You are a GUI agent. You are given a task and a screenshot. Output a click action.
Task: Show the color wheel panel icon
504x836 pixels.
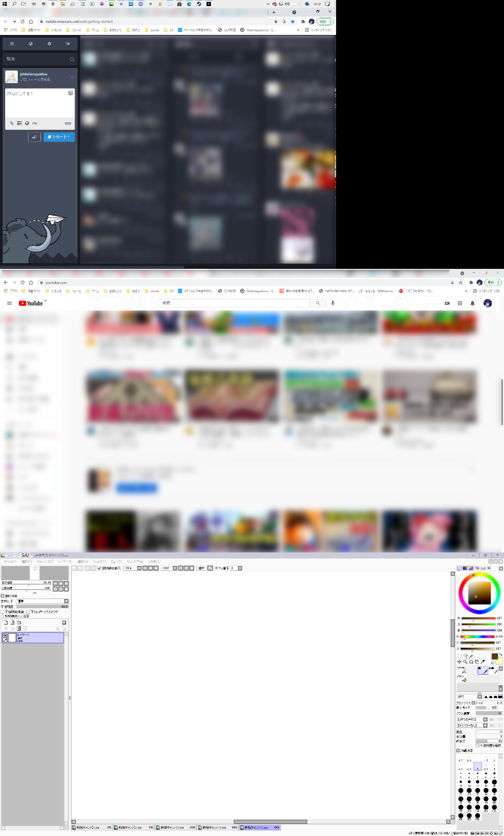(x=459, y=568)
